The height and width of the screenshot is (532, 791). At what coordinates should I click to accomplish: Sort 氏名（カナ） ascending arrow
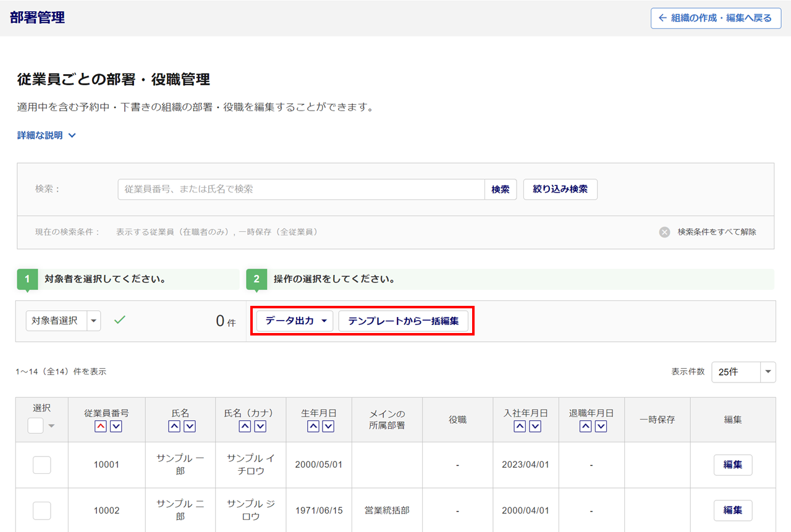[245, 426]
